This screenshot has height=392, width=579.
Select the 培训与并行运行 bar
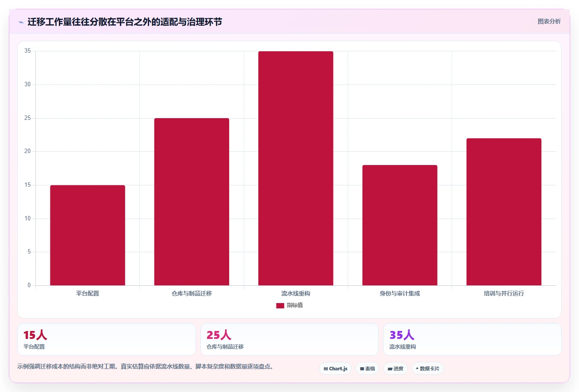(504, 212)
